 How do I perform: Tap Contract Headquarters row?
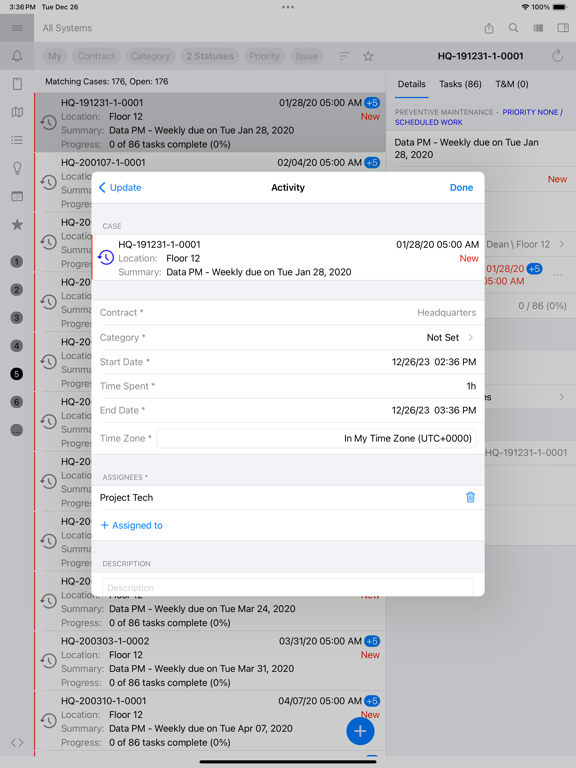[288, 312]
